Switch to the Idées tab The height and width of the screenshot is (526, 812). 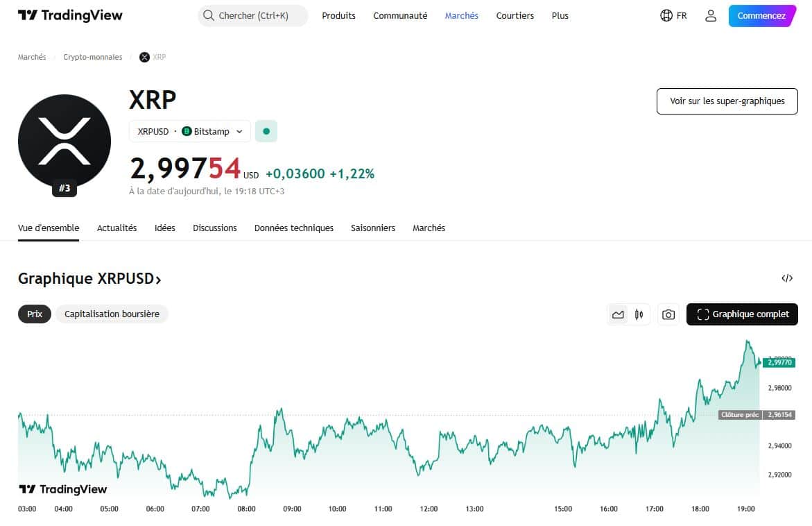(164, 228)
